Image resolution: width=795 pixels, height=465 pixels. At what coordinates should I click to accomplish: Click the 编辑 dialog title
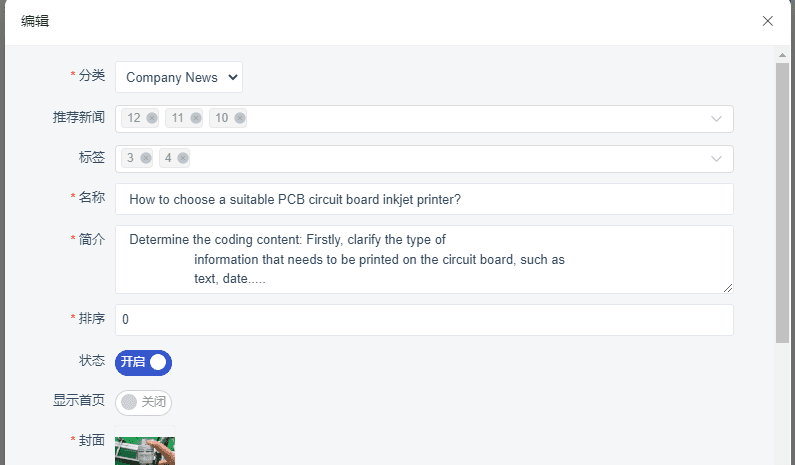[35, 21]
